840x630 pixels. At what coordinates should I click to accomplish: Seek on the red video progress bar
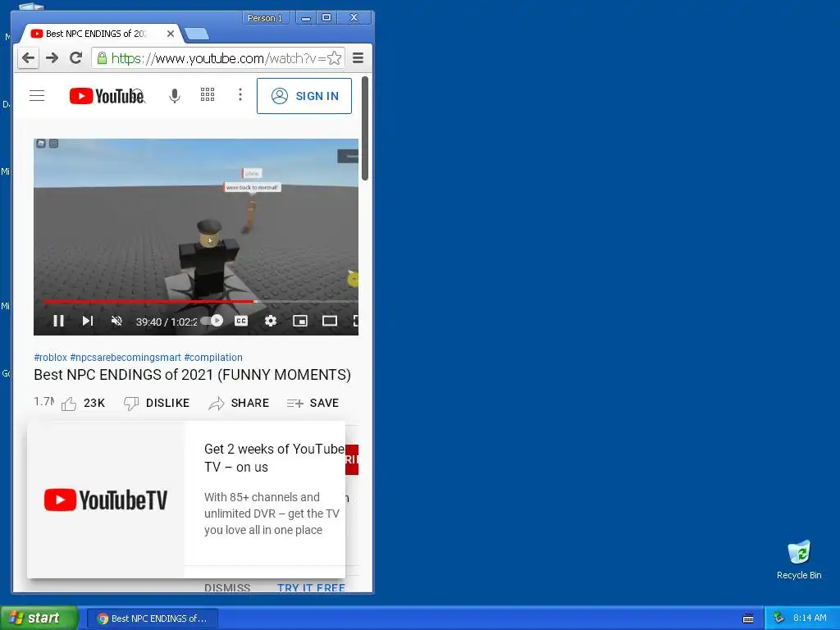[x=200, y=302]
